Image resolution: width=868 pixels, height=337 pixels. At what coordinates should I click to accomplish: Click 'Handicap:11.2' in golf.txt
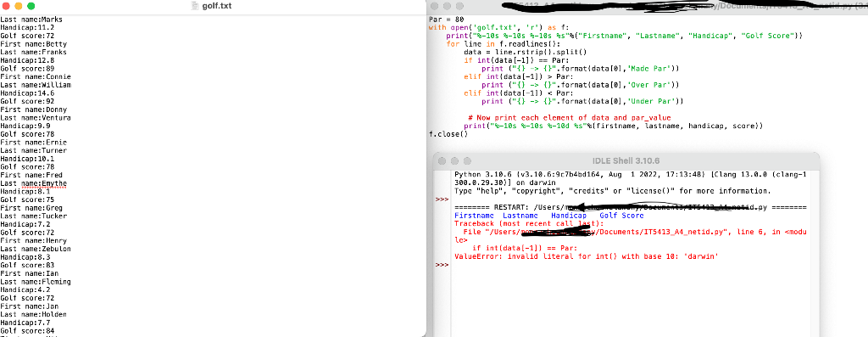click(x=27, y=27)
